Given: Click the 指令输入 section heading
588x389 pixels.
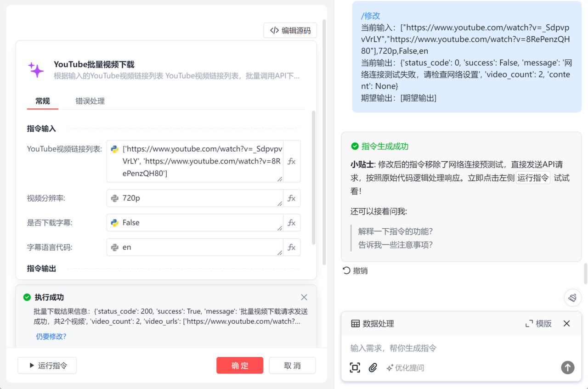Looking at the screenshot, I should [41, 129].
